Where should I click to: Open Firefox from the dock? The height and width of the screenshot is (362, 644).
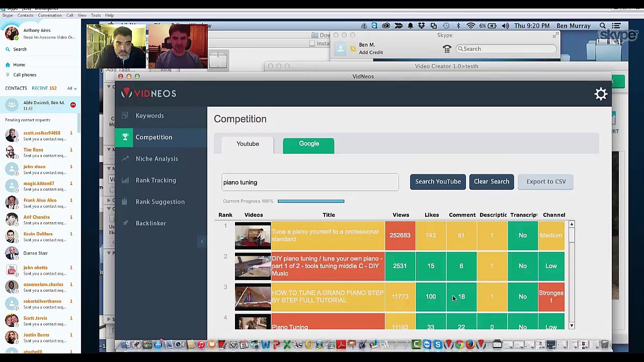[470, 344]
